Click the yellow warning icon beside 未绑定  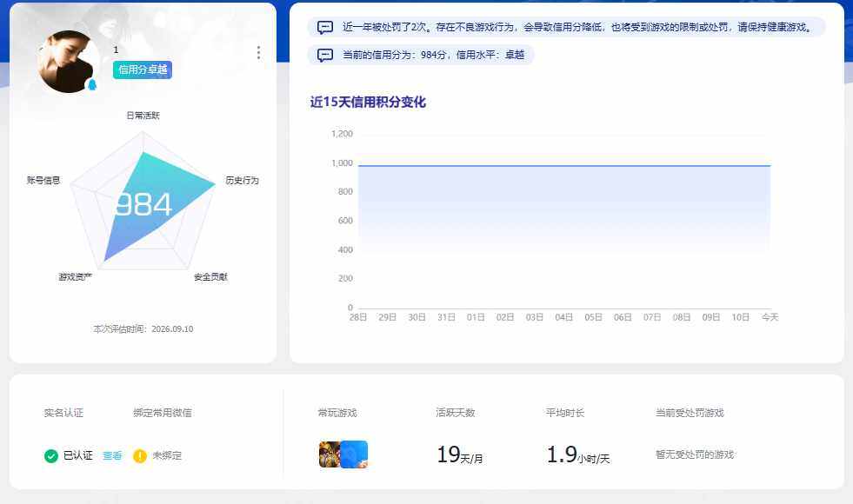click(140, 455)
